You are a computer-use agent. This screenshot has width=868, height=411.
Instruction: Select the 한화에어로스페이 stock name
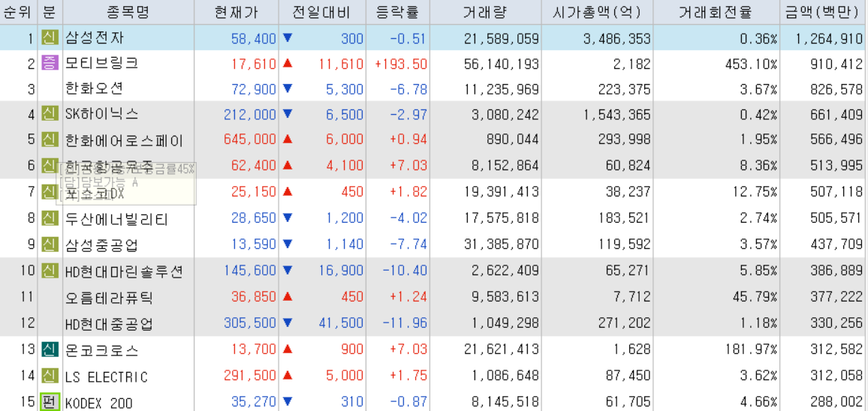click(x=124, y=140)
